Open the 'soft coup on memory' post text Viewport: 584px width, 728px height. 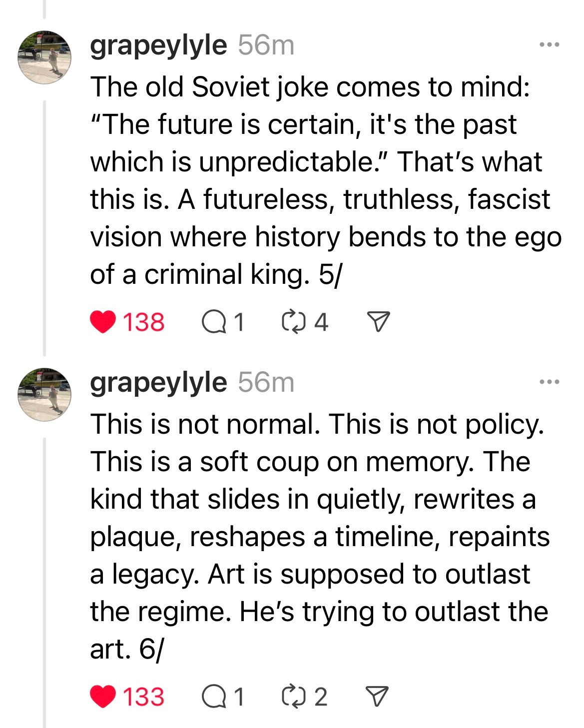point(320,536)
